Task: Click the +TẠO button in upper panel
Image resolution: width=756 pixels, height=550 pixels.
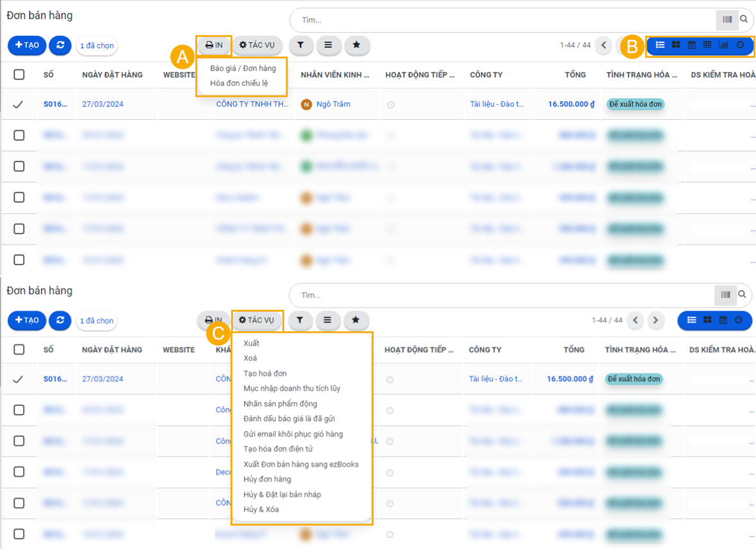Action: (27, 45)
